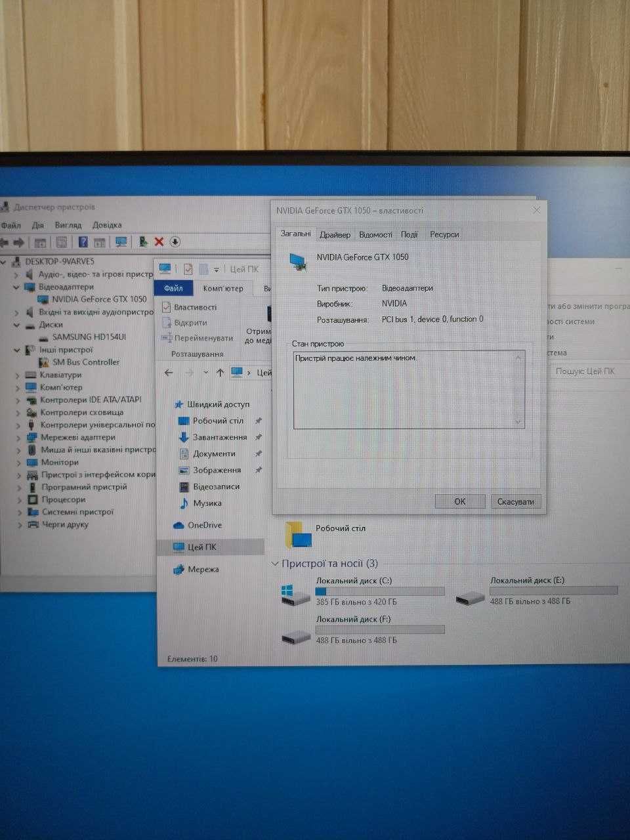Collapse the Диски tree node
Screen dimensions: 630x840
pyautogui.click(x=16, y=325)
